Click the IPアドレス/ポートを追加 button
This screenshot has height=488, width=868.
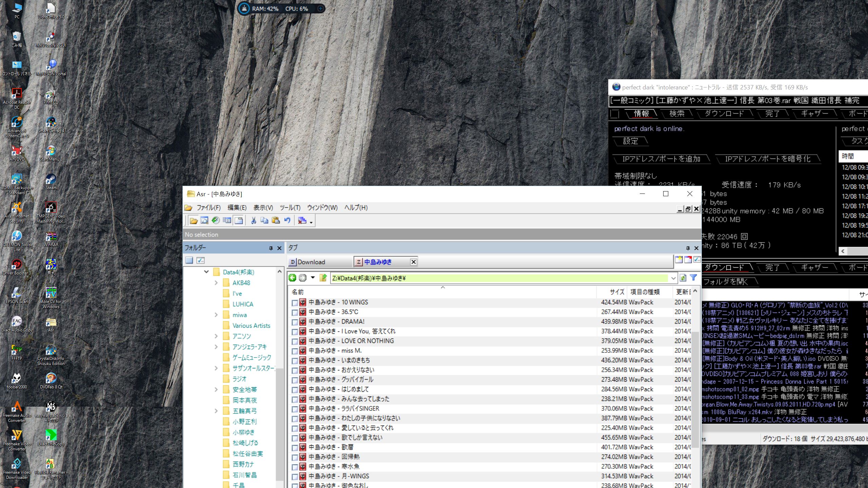(661, 159)
